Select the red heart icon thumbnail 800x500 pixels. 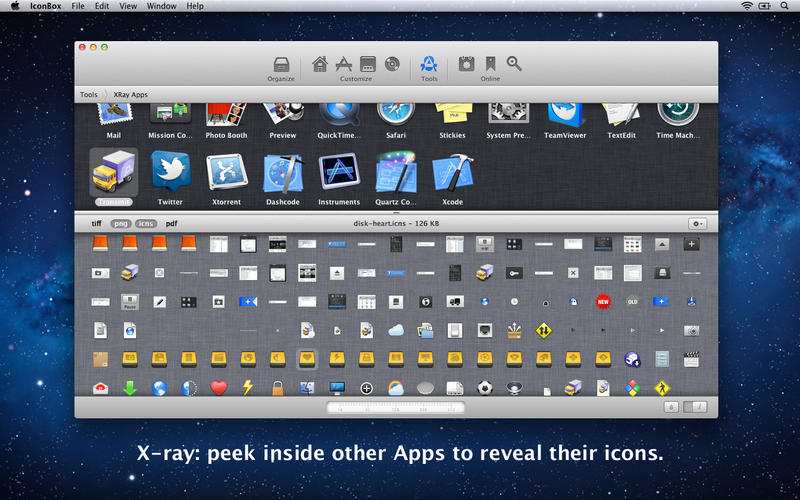pos(218,388)
